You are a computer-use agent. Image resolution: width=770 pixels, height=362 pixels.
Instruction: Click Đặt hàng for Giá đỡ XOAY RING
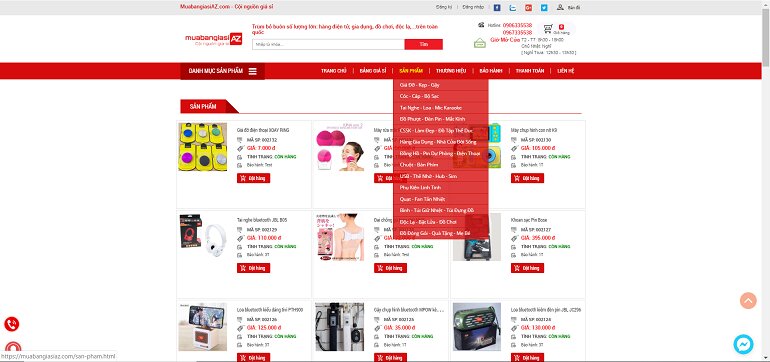(253, 178)
